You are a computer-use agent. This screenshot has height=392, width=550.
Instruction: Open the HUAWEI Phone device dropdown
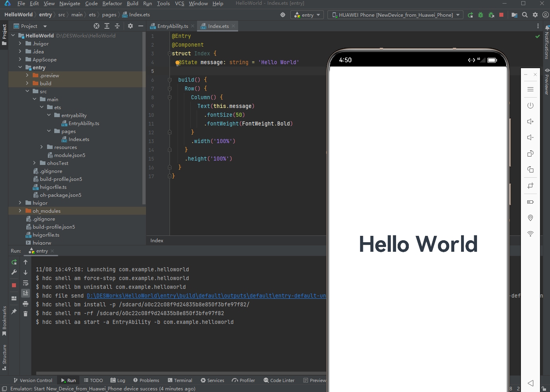pyautogui.click(x=395, y=15)
